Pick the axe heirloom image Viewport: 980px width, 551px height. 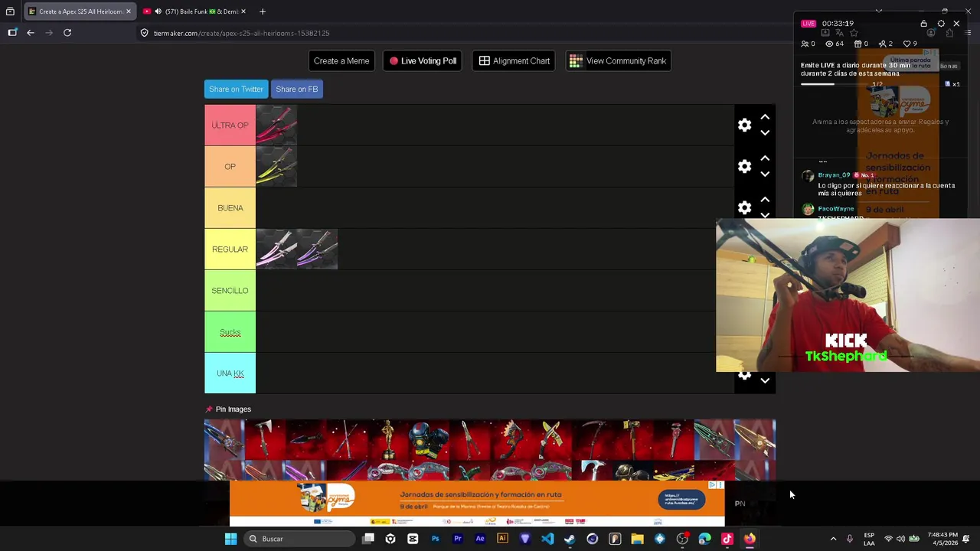tap(266, 440)
